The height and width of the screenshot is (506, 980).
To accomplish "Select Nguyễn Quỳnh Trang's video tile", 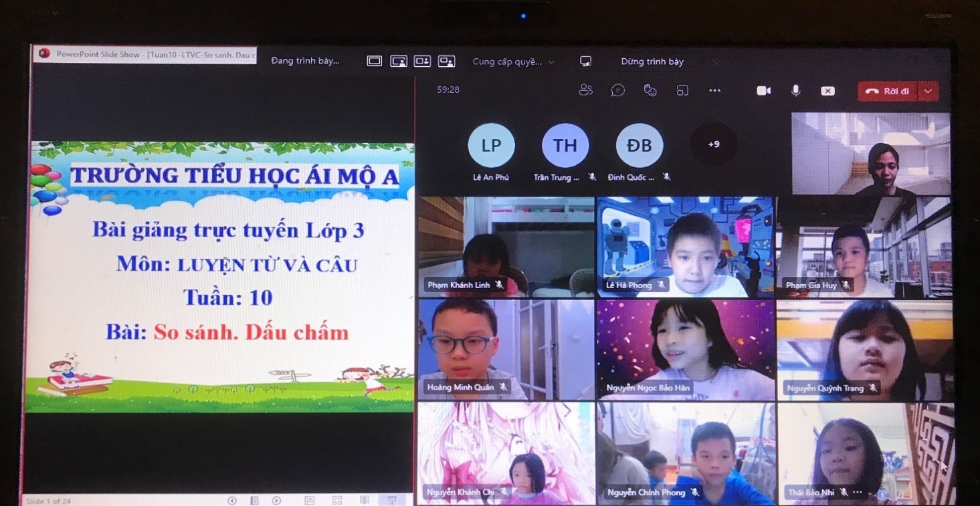I will 864,350.
